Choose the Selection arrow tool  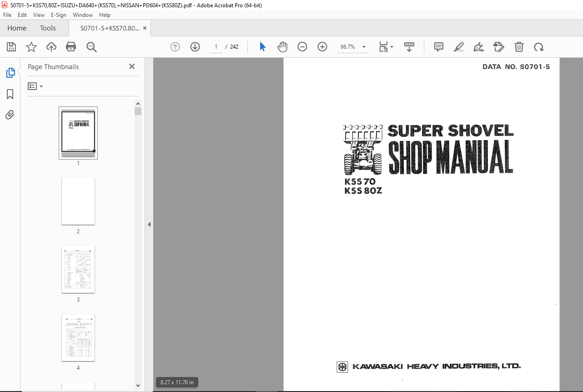(262, 47)
